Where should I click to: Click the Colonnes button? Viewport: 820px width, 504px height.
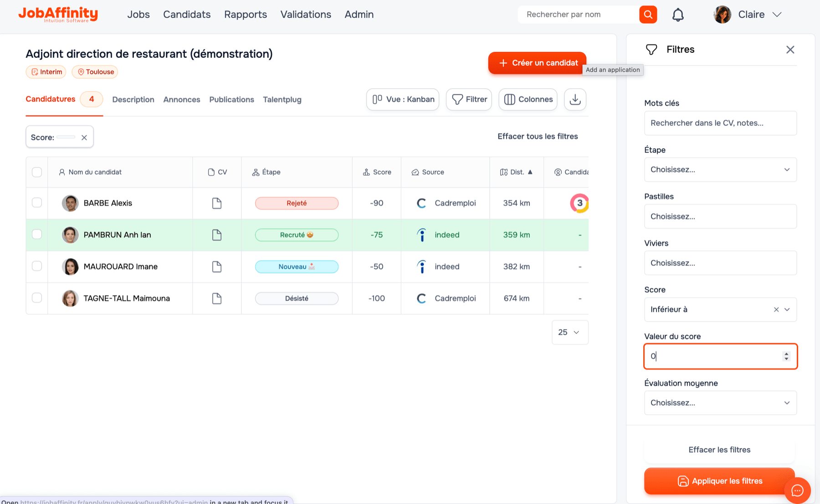click(528, 99)
